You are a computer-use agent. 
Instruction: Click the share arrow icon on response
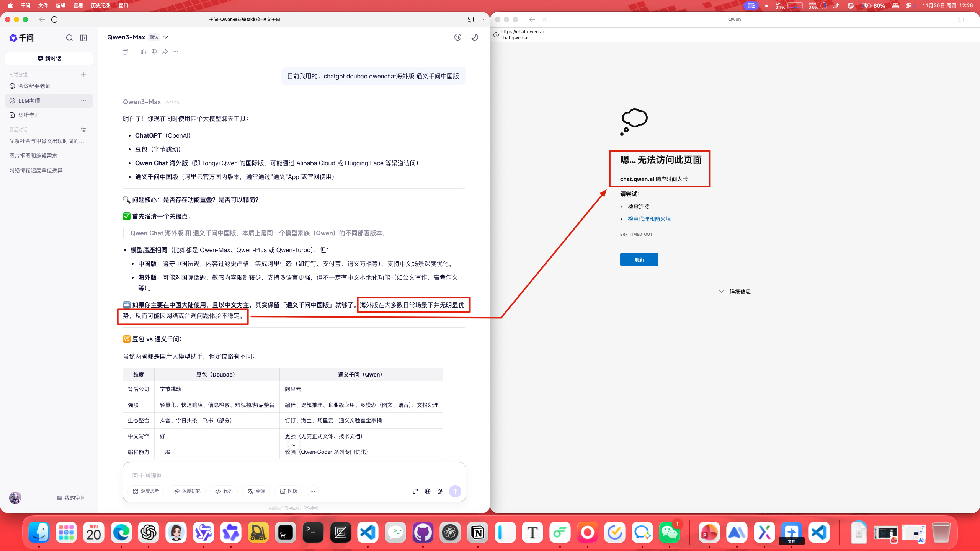[165, 52]
